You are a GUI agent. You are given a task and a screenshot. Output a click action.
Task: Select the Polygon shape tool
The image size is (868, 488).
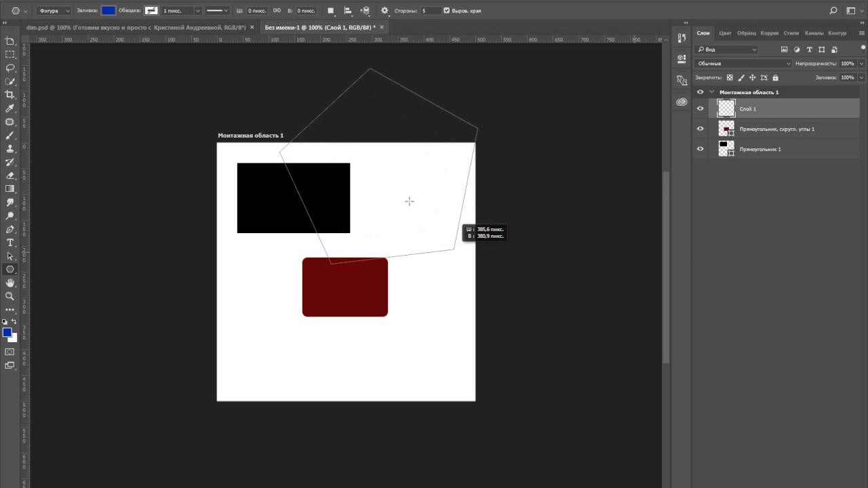[10, 269]
